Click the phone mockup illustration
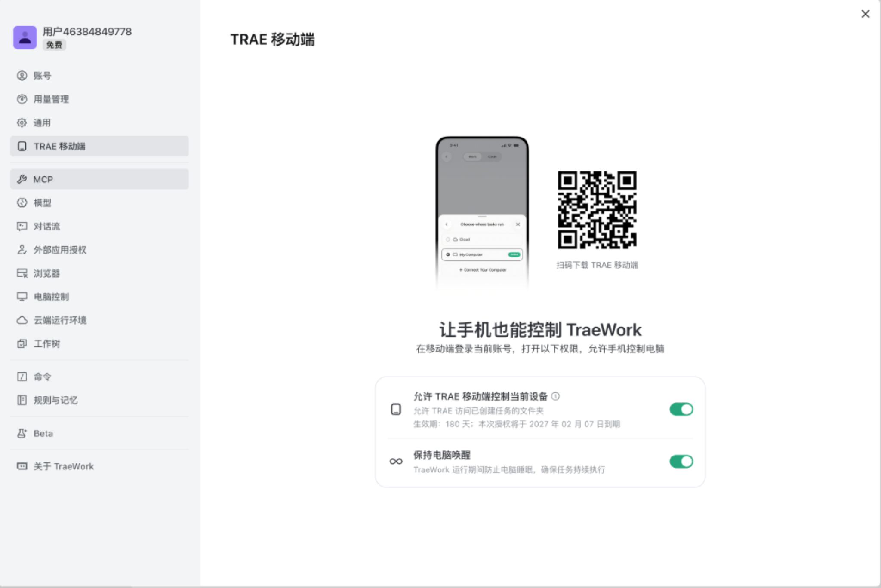Viewport: 881px width, 588px height. [482, 213]
